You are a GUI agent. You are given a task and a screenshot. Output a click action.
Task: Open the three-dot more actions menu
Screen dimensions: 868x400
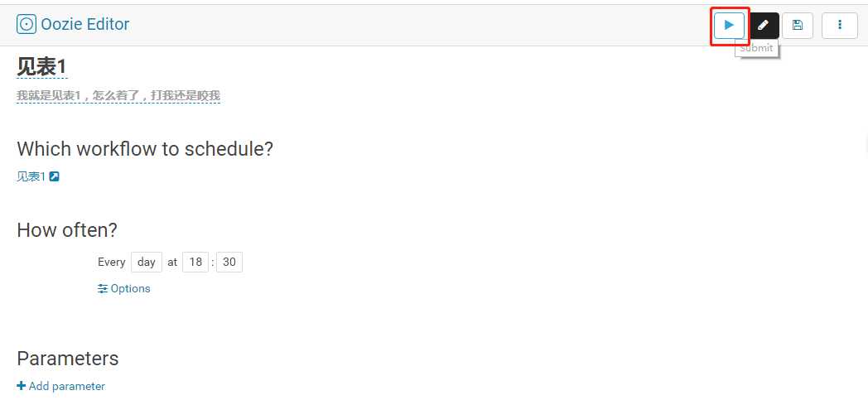point(840,26)
